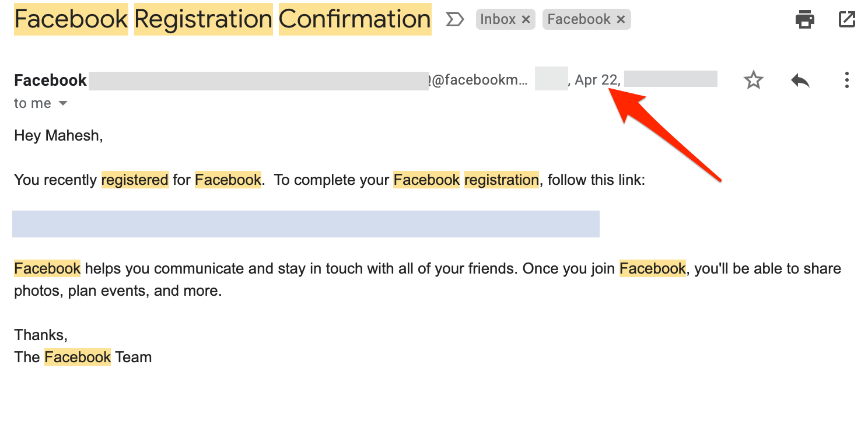Image resolution: width=868 pixels, height=434 pixels.
Task: Click the Inbox label chip
Action: click(498, 20)
